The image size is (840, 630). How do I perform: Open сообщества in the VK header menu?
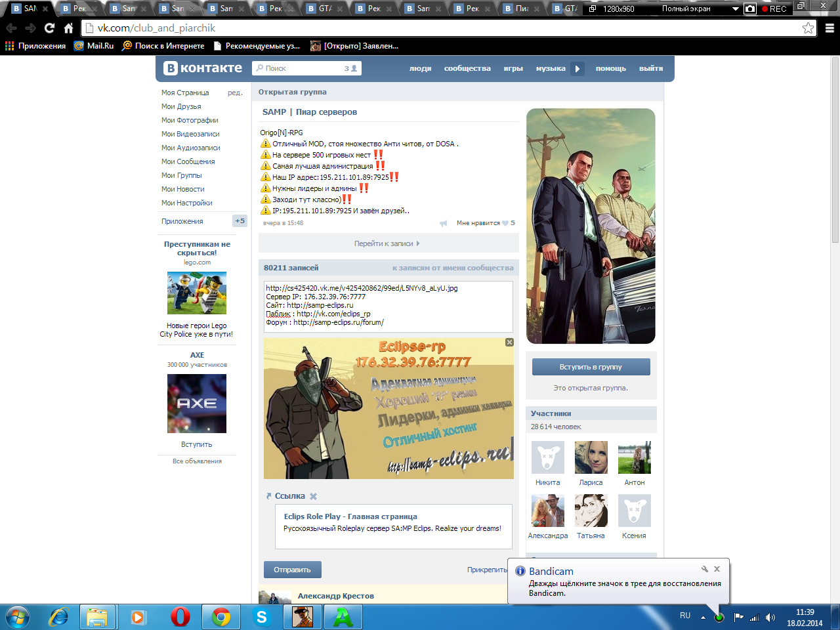click(467, 68)
